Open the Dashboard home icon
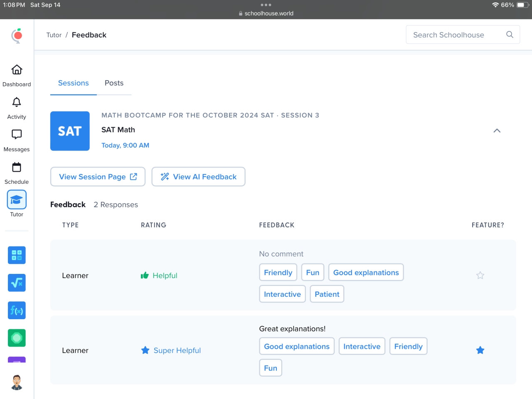532x399 pixels. pyautogui.click(x=17, y=69)
